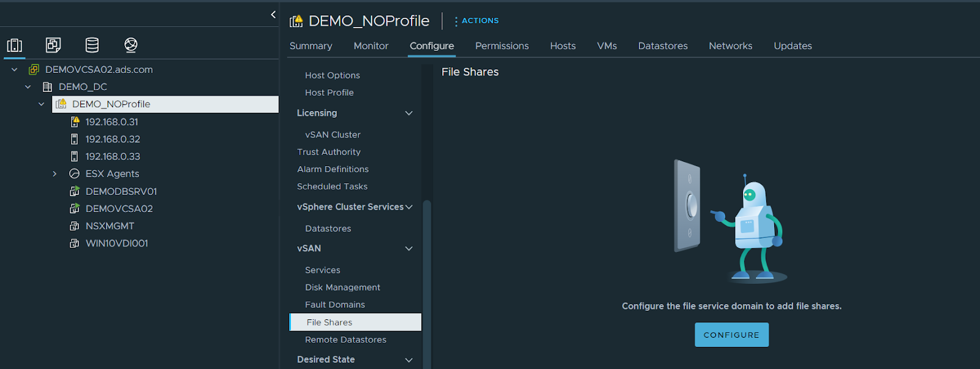Image resolution: width=980 pixels, height=369 pixels.
Task: Click the VM icon for NSXMGMT
Action: [75, 226]
